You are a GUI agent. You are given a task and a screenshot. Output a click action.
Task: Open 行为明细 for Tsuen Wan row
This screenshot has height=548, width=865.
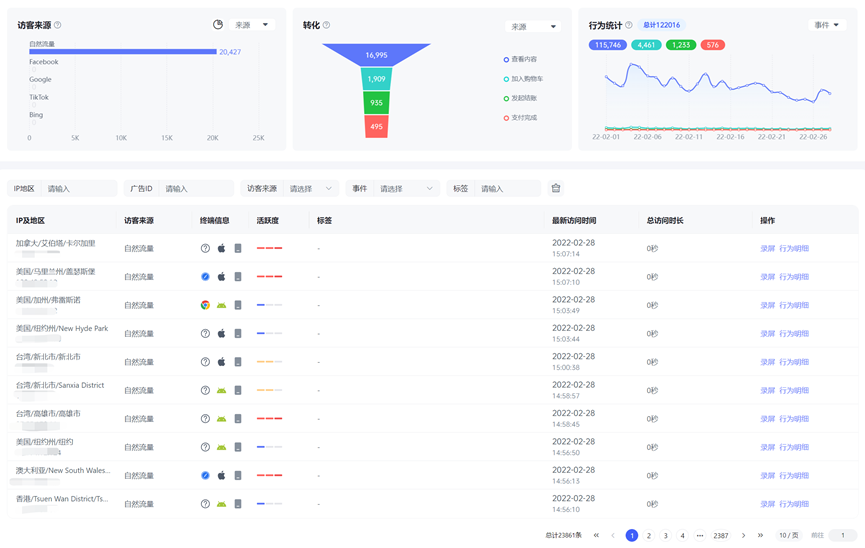pyautogui.click(x=794, y=504)
